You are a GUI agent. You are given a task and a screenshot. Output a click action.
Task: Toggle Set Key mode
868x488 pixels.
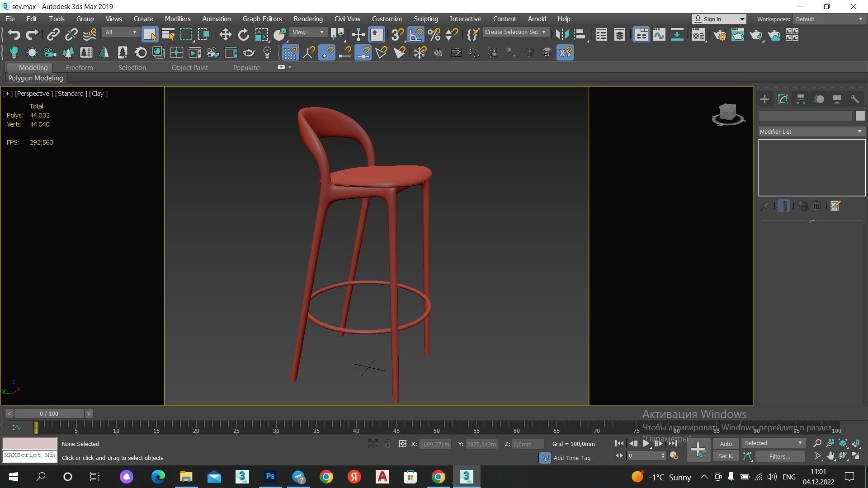pos(726,456)
